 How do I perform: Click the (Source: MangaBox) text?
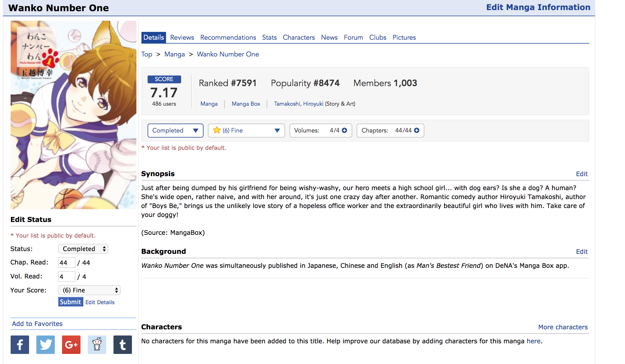(x=173, y=233)
